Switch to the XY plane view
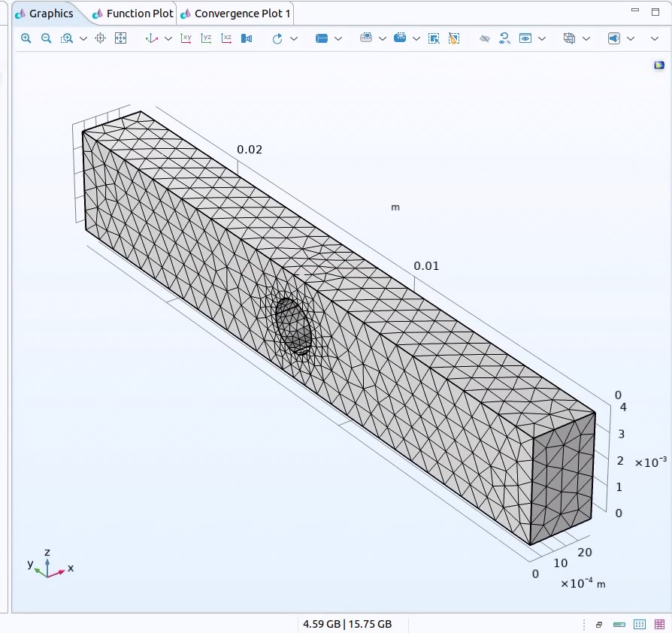 [x=186, y=38]
